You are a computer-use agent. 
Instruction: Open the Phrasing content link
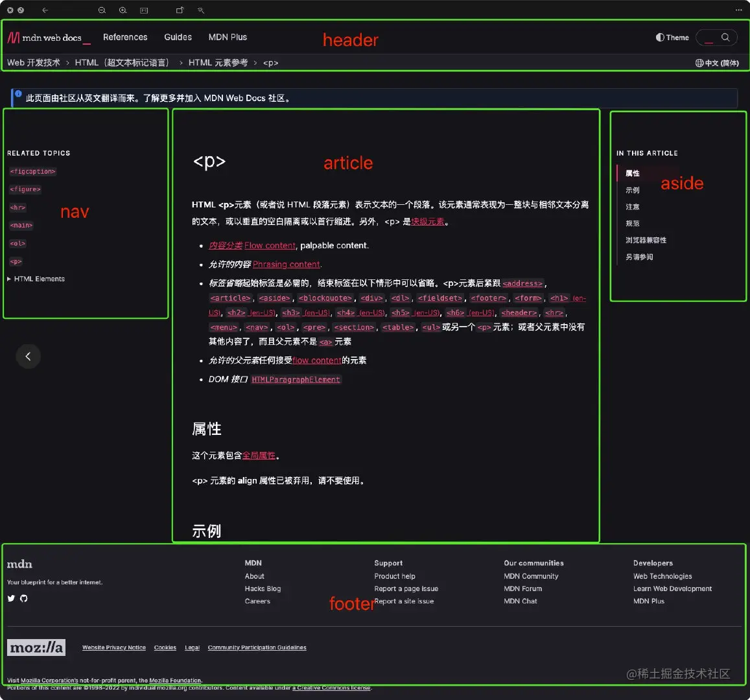286,264
